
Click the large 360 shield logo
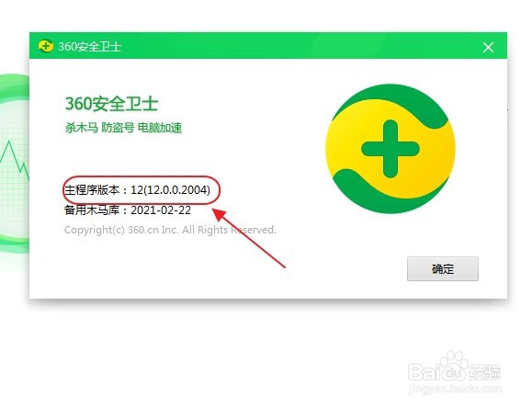[x=391, y=149]
